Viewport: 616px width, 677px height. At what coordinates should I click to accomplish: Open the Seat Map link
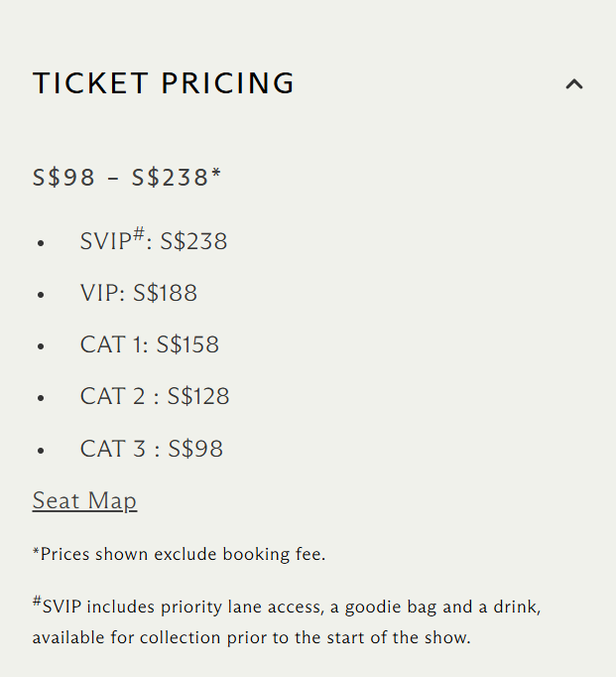tap(84, 500)
